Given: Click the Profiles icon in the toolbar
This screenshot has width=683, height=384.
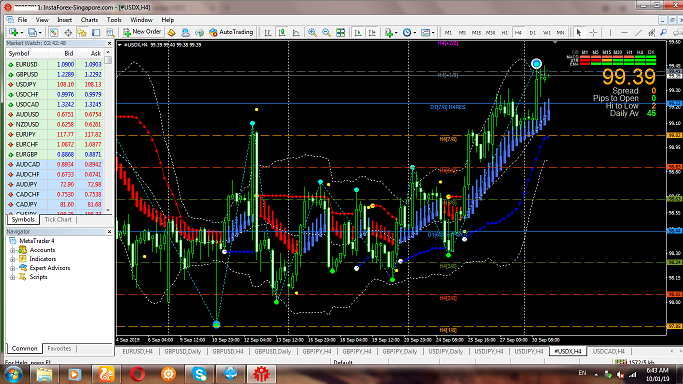Looking at the screenshot, I should coord(31,33).
